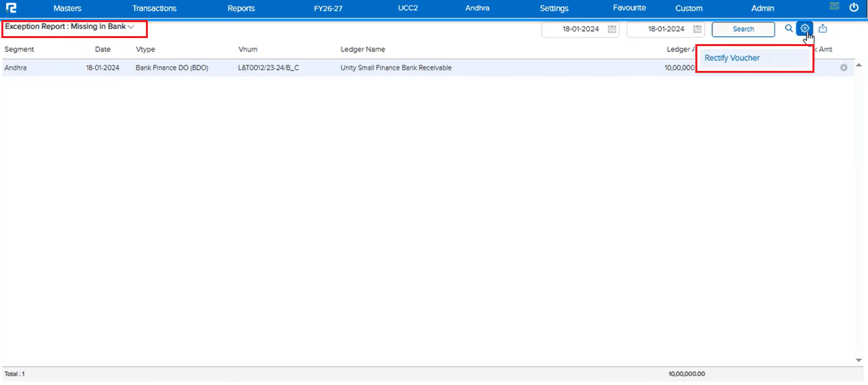Viewport: 868px width, 385px height.
Task: Open the blue gear options icon
Action: tap(805, 29)
